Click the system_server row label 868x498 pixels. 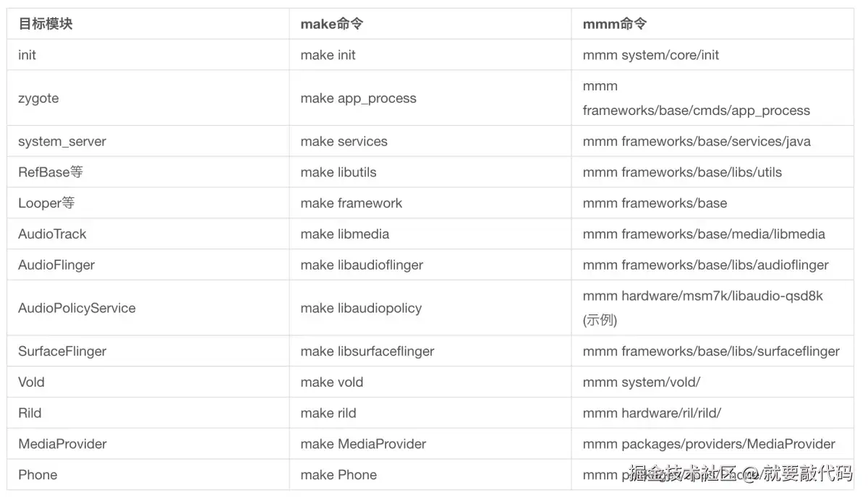(62, 142)
